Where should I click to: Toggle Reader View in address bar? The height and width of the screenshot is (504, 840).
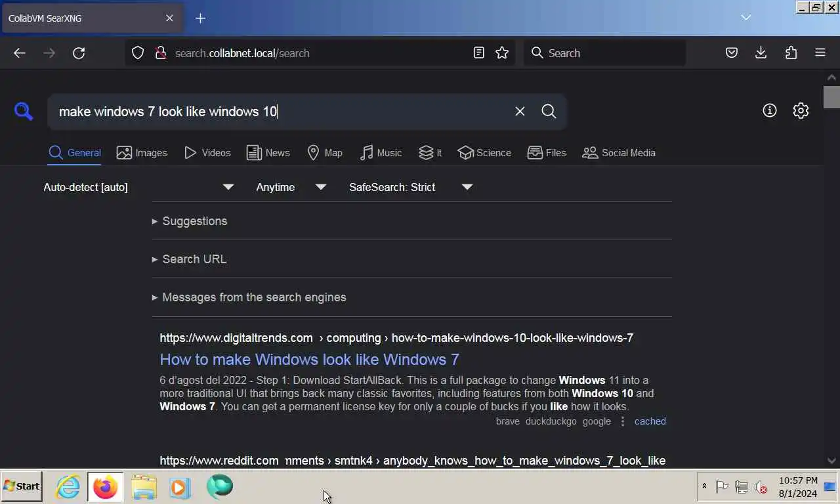click(x=479, y=53)
